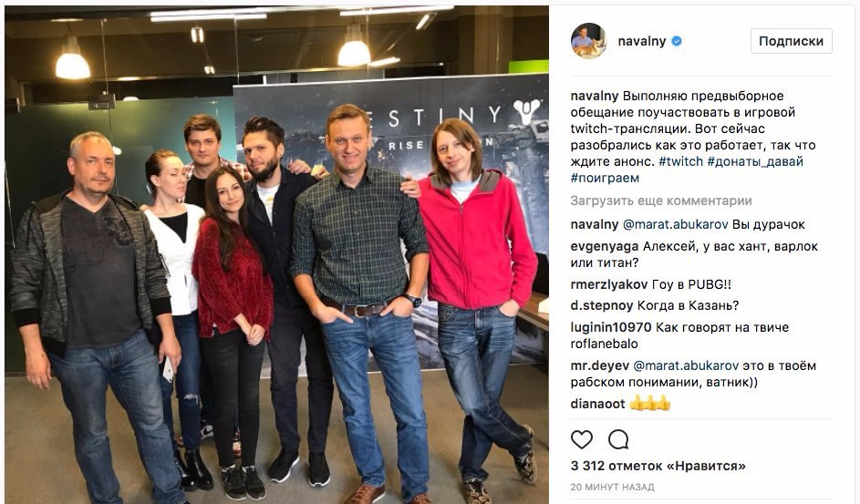Expand Загрузить еще комментарии
Screen dimensions: 860x504
tap(661, 201)
